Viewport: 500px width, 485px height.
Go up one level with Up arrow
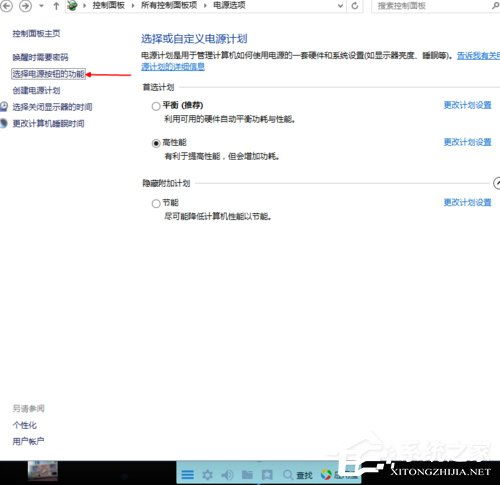56,6
